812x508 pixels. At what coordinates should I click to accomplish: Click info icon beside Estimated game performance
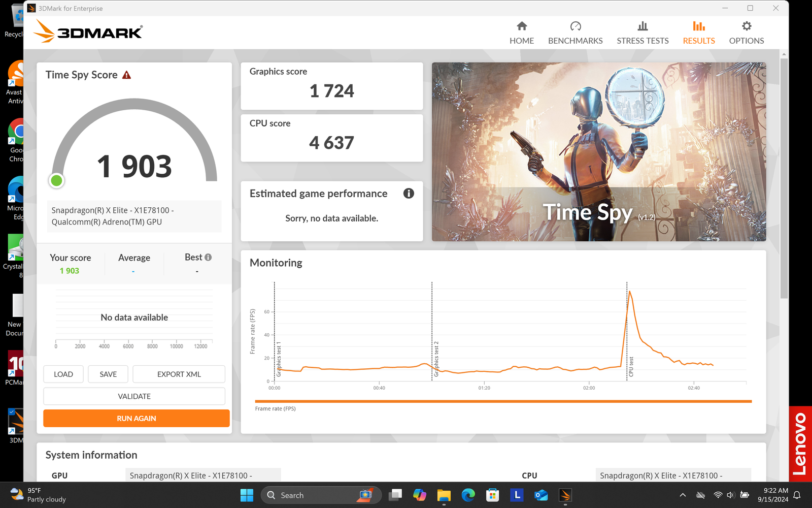[x=409, y=194]
